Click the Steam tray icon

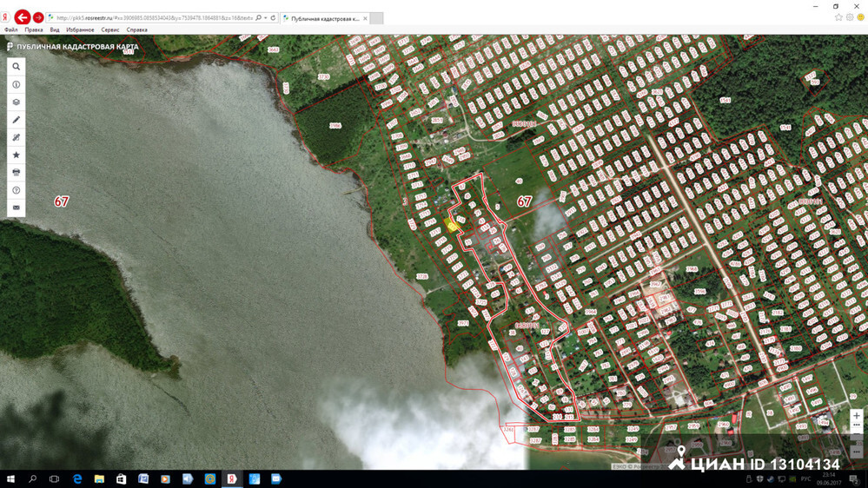[770, 479]
